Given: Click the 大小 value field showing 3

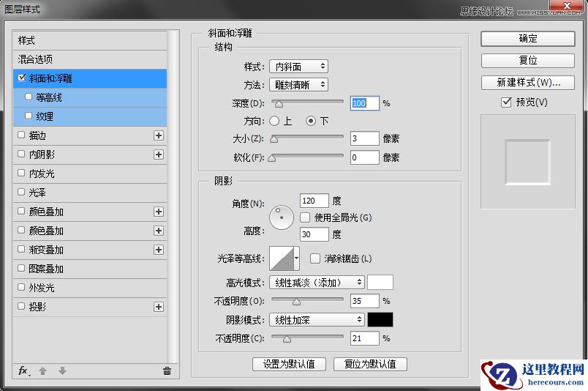Looking at the screenshot, I should [x=364, y=138].
